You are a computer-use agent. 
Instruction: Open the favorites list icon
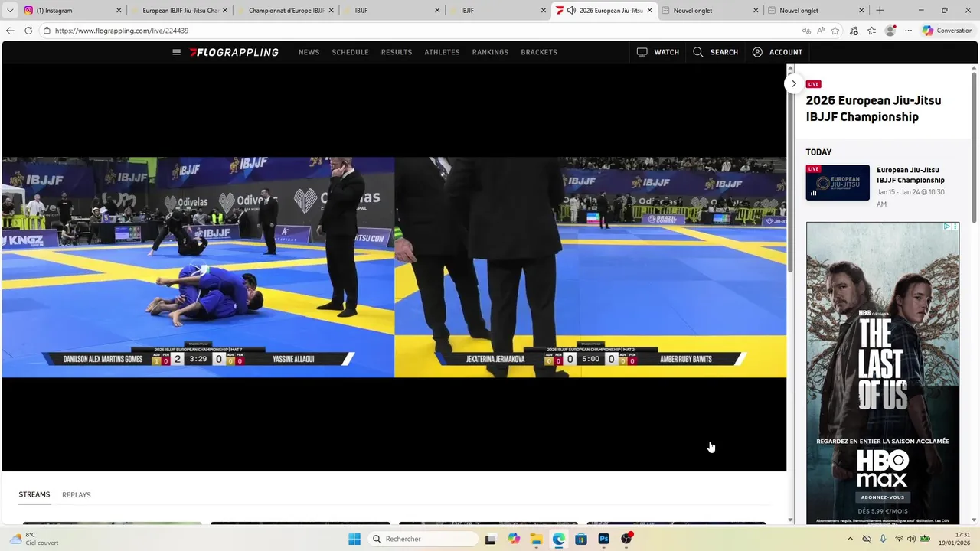[x=871, y=31]
